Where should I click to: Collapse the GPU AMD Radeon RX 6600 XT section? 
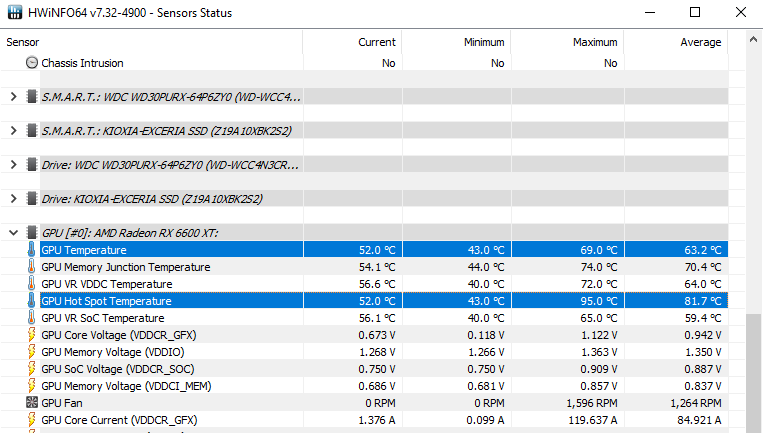coord(14,233)
